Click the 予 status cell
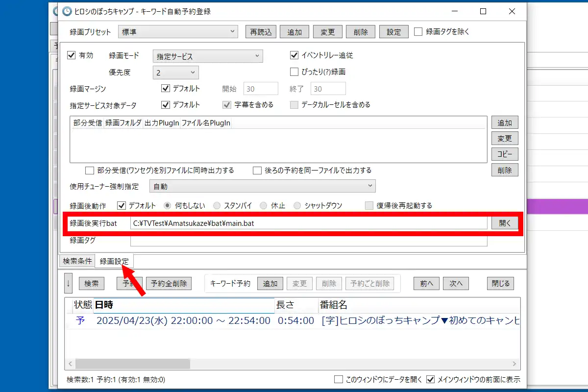 [80, 321]
